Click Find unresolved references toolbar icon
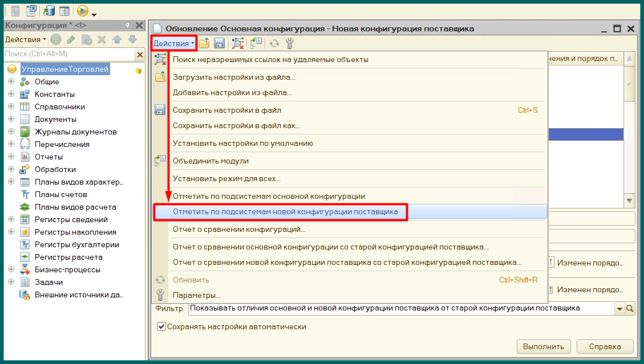Image resolution: width=644 pixels, height=364 pixels. click(x=237, y=43)
